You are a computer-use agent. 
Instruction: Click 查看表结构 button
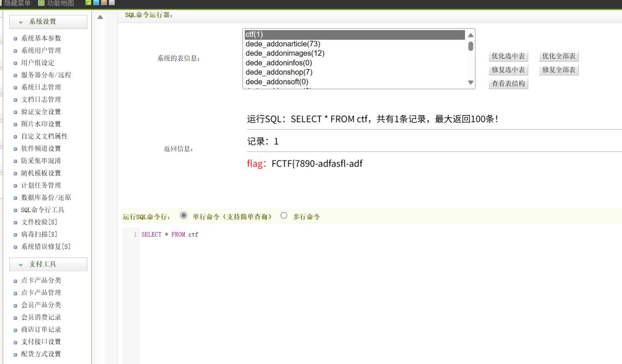coord(508,83)
